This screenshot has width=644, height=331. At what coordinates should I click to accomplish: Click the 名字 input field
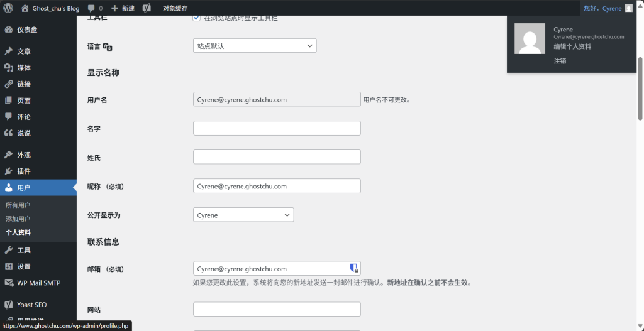pos(277,128)
